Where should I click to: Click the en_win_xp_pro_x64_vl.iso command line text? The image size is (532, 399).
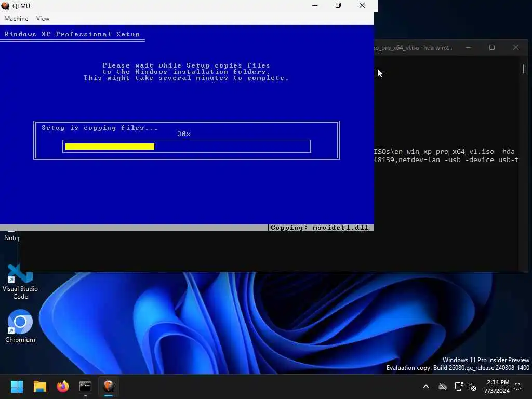coord(444,152)
